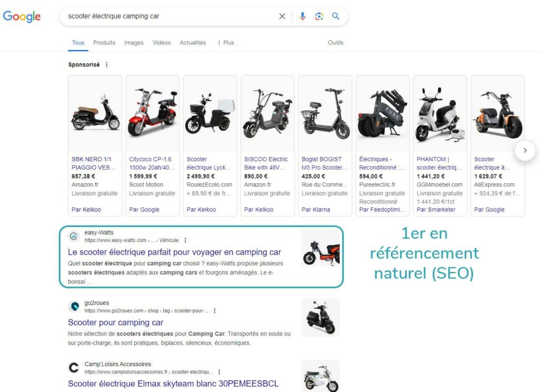Click the easy-Watts site favicon

coord(74,236)
